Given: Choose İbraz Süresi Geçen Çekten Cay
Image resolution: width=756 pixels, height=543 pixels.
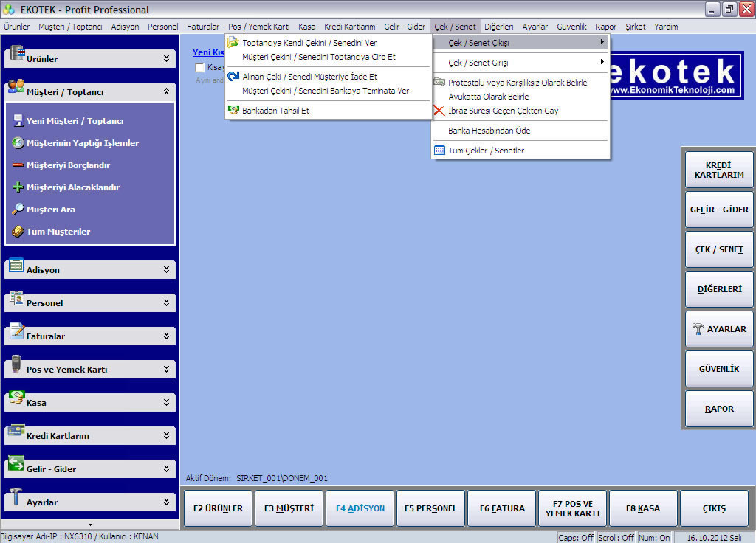Looking at the screenshot, I should [x=520, y=111].
